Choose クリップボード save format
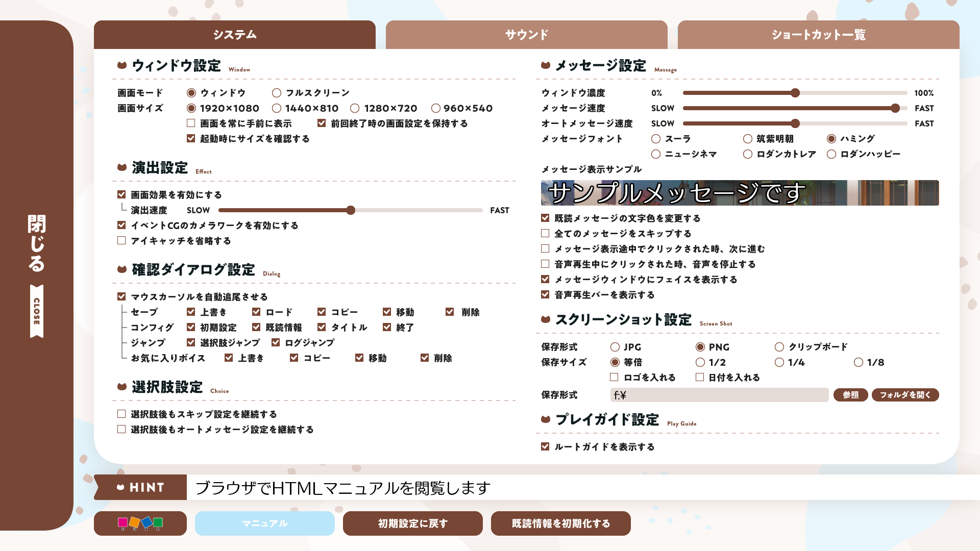This screenshot has width=980, height=551. (x=779, y=347)
